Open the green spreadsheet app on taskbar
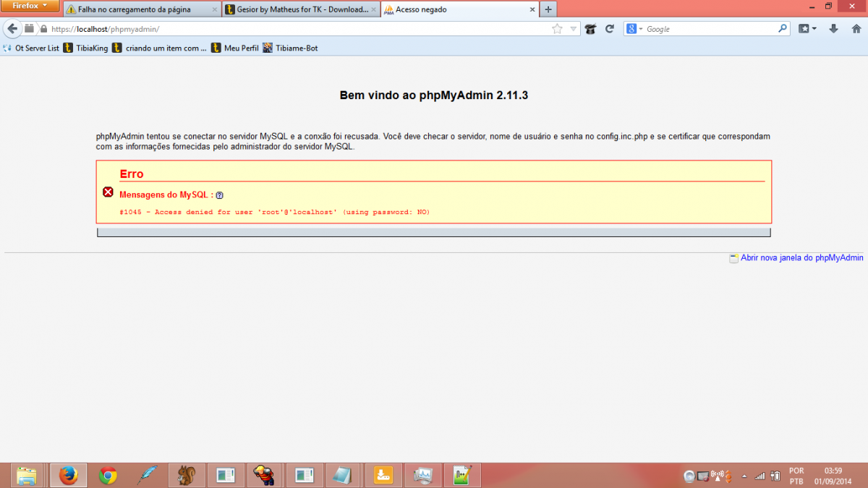Image resolution: width=868 pixels, height=488 pixels. pyautogui.click(x=462, y=475)
